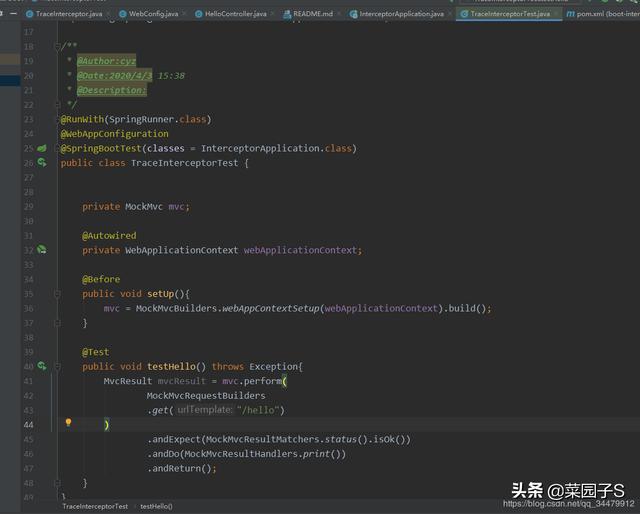Click the MockMvc type on line 29
Viewport: 640px width, 514px height.
point(144,207)
